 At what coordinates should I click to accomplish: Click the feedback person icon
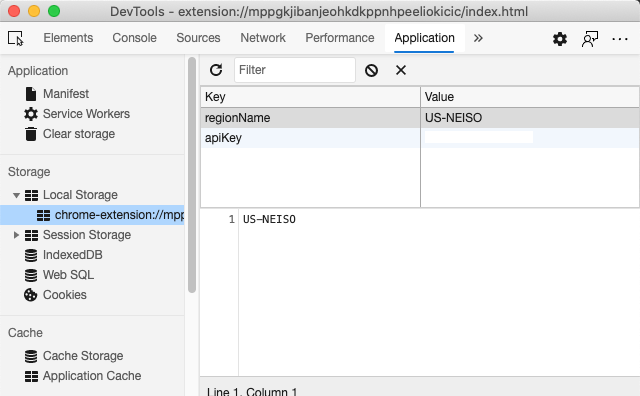tap(589, 39)
